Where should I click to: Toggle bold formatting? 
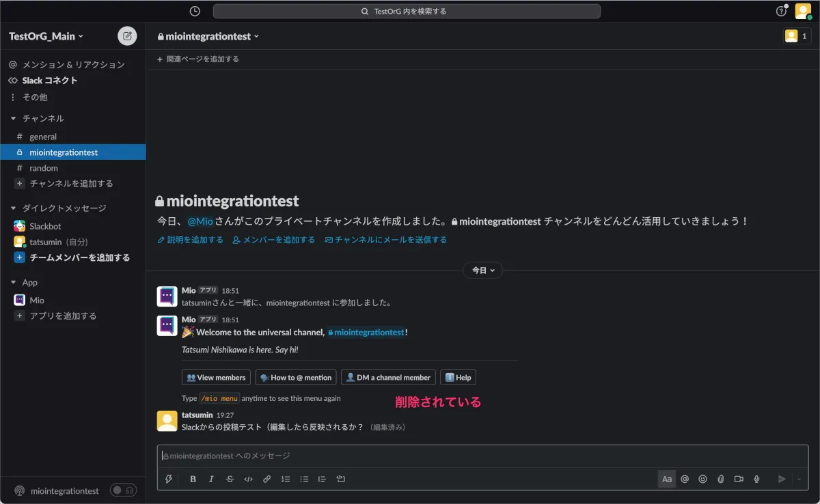(193, 479)
